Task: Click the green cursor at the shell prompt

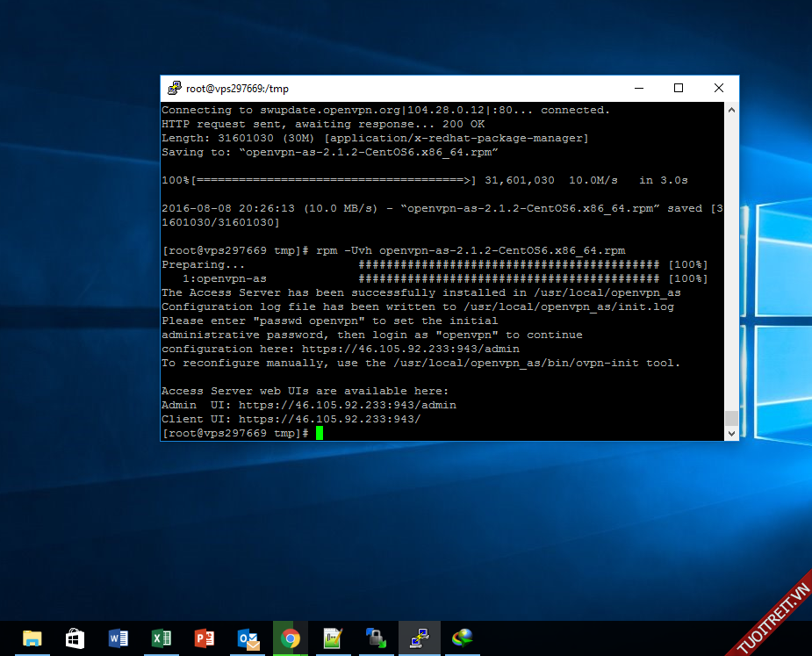Action: (x=320, y=433)
